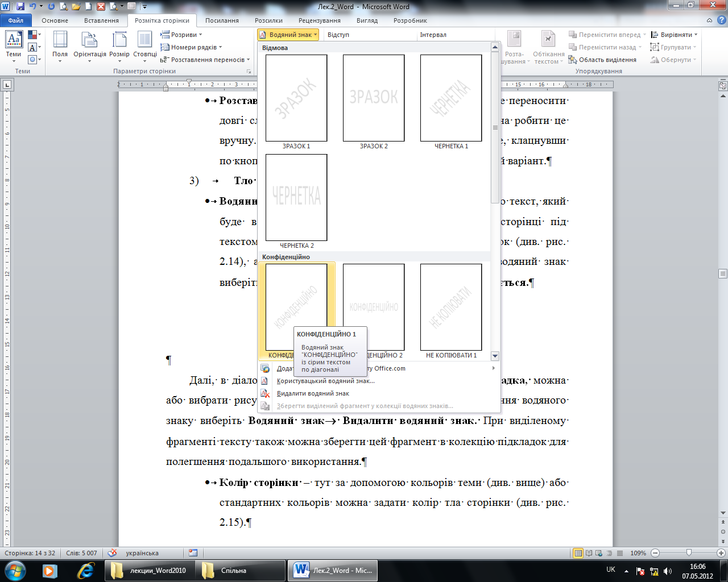728x582 pixels.
Task: Open Орієнтація orientation menu
Action: point(90,47)
